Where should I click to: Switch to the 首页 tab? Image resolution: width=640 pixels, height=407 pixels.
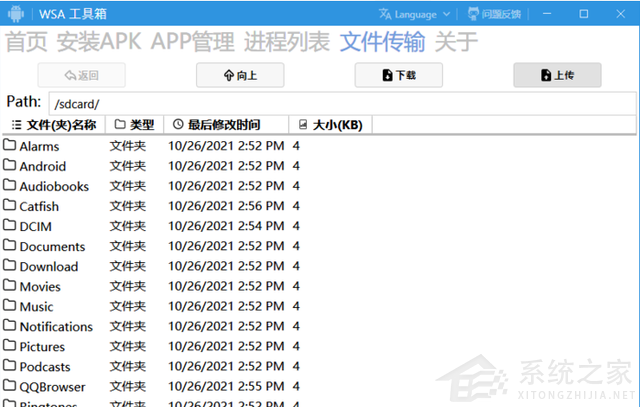tap(27, 42)
